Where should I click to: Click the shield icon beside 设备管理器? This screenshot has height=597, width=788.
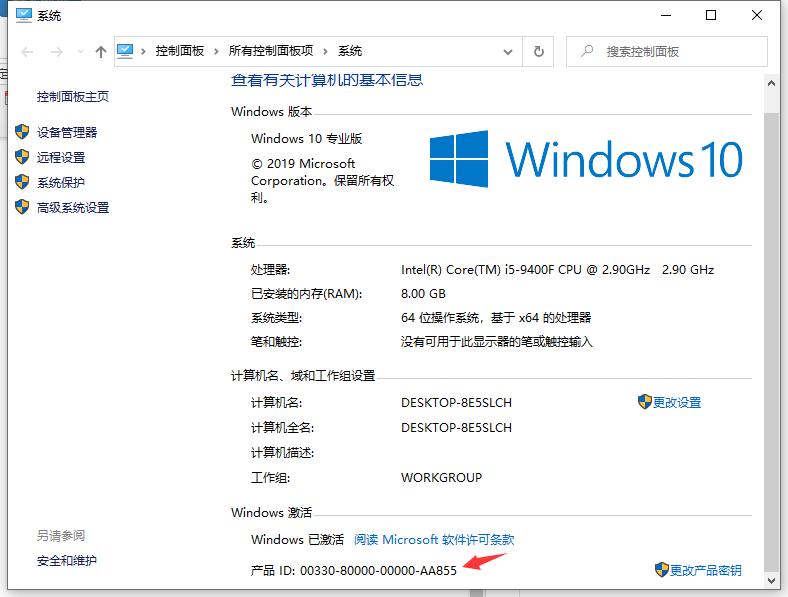(22, 132)
